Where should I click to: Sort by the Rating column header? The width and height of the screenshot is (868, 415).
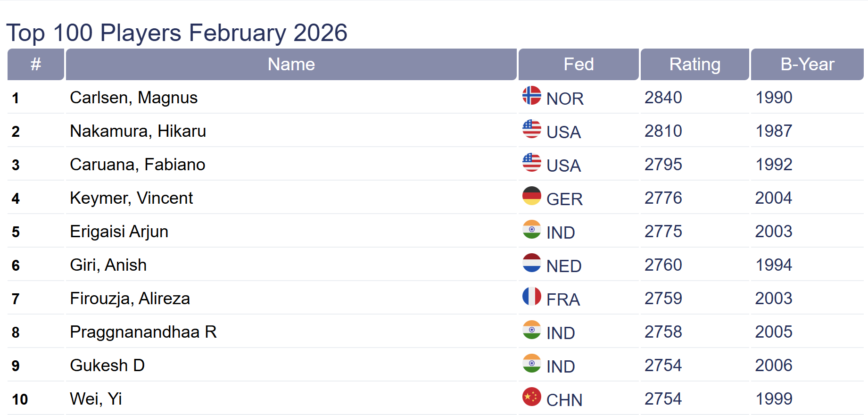click(694, 64)
